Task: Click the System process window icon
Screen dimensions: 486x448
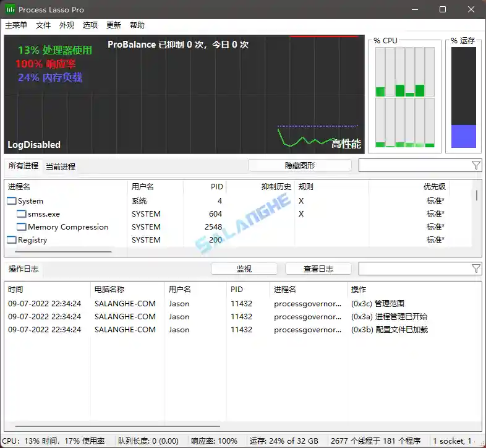Action: (12, 200)
